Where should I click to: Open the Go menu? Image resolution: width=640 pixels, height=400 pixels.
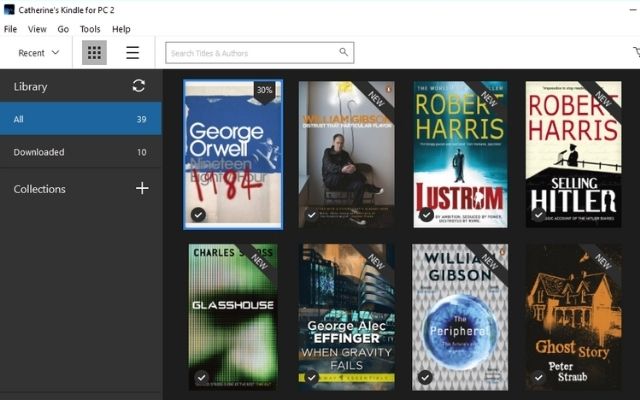click(x=63, y=29)
